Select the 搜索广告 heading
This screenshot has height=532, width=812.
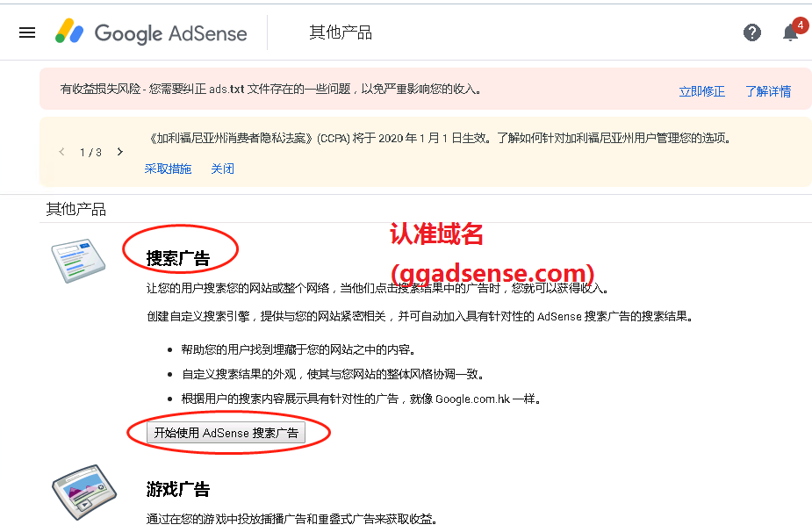coord(178,258)
